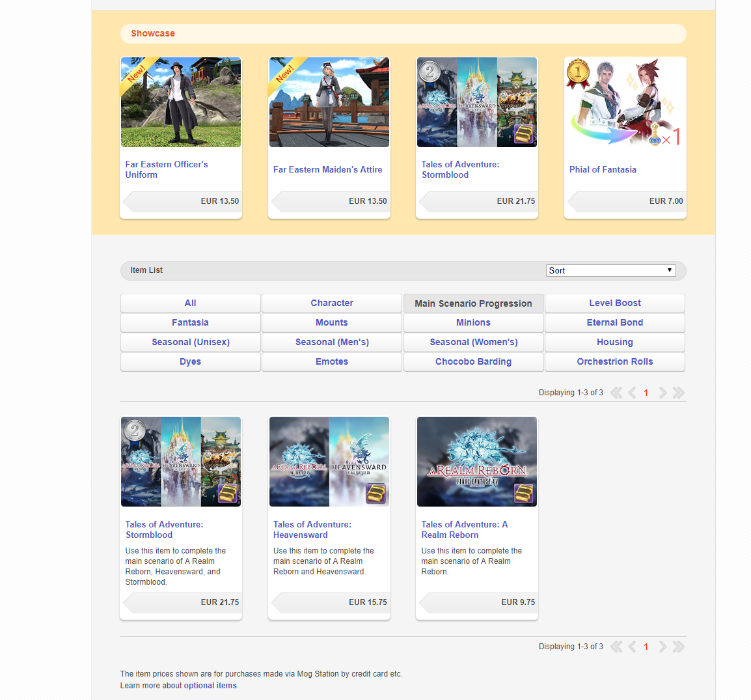Click item list EUR 21.75 Stormblood price
The image size is (751, 700).
[x=182, y=602]
